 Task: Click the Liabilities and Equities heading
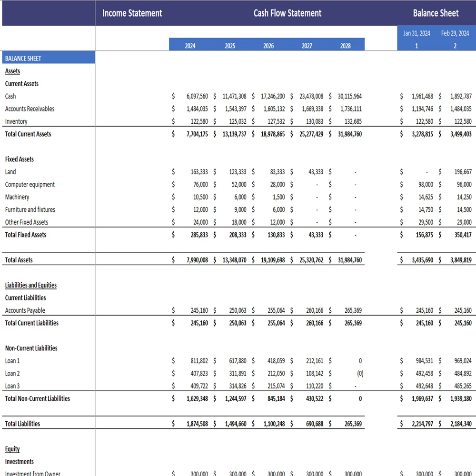[30, 285]
